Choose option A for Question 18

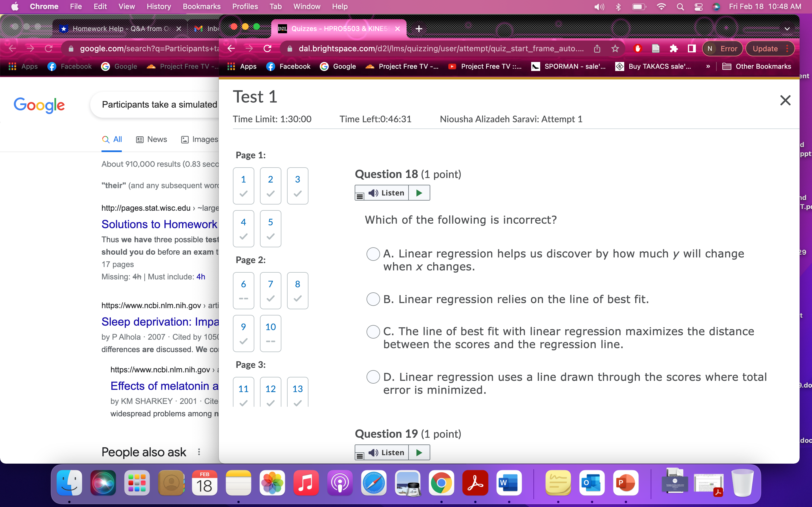[372, 254]
